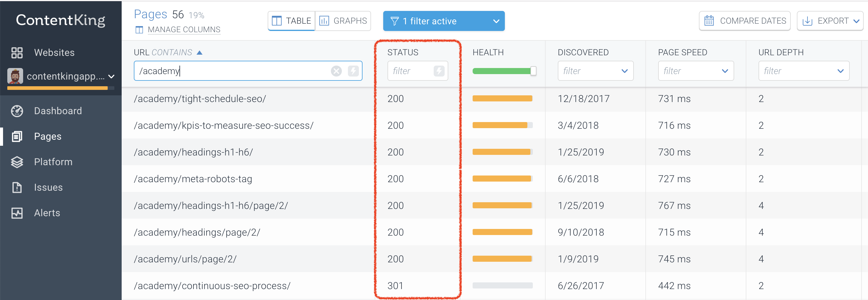868x300 pixels.
Task: Click the Websites grid icon
Action: pos(17,53)
